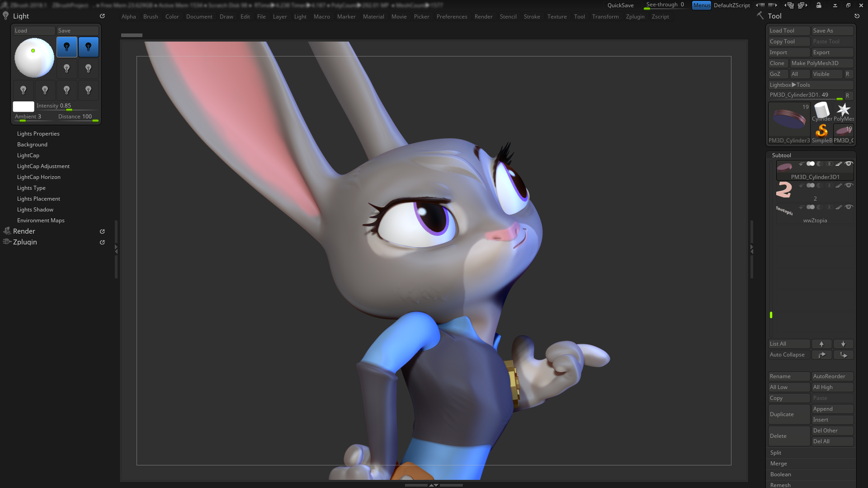Image resolution: width=868 pixels, height=488 pixels.
Task: Enable the dimmed light bulb toggle
Action: pos(67,69)
